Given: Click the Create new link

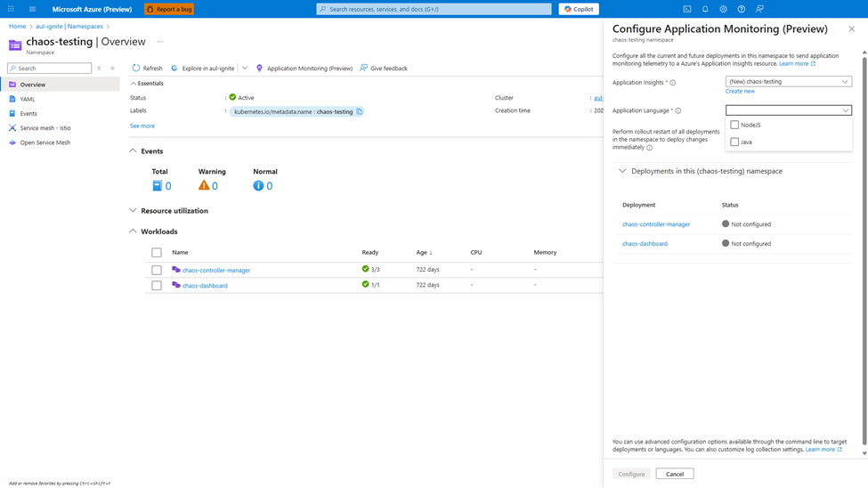Looking at the screenshot, I should tap(740, 91).
